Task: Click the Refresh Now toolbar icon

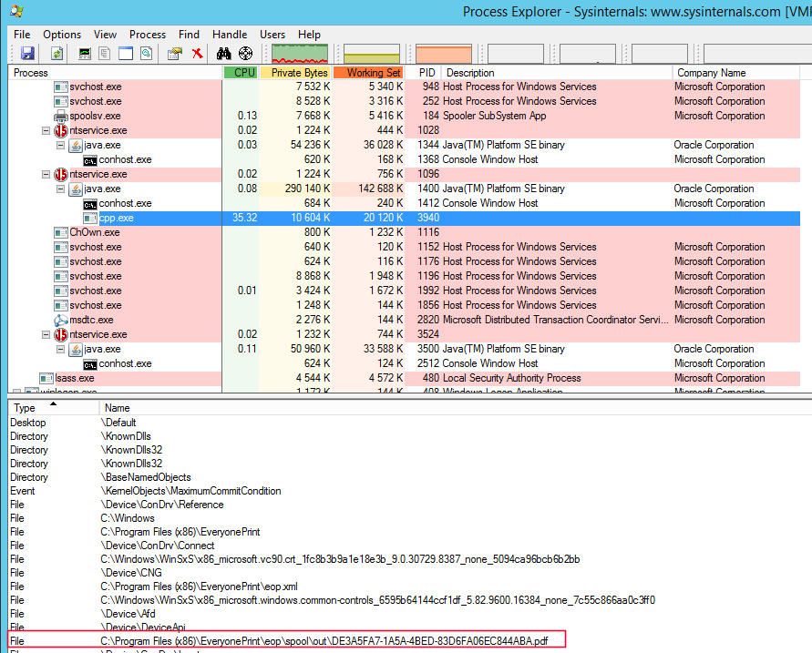Action: pos(57,53)
